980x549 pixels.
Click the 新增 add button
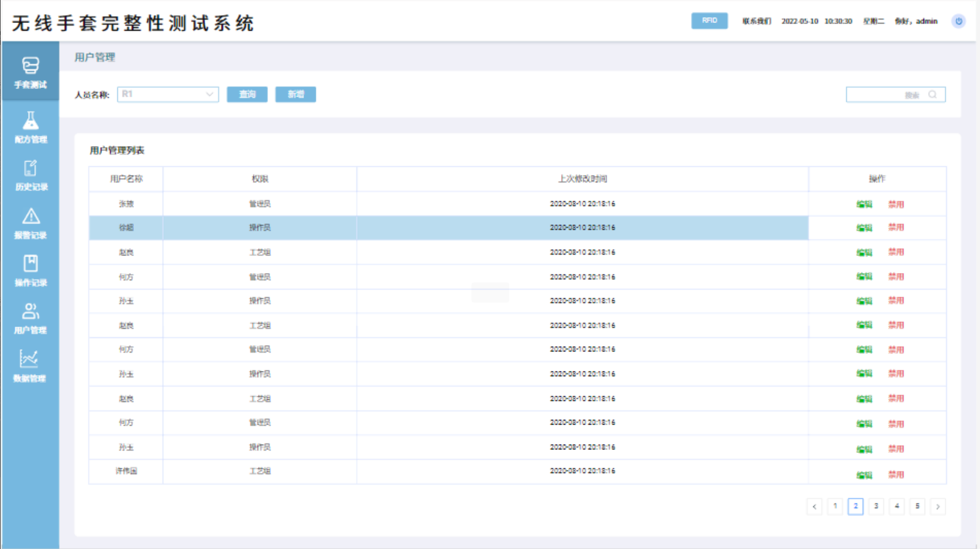click(x=295, y=94)
